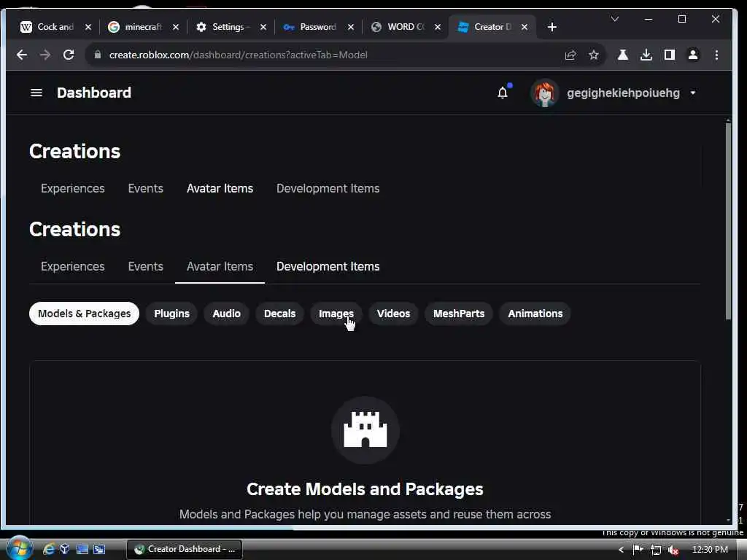
Task: Close the Settings tab
Action: [263, 27]
